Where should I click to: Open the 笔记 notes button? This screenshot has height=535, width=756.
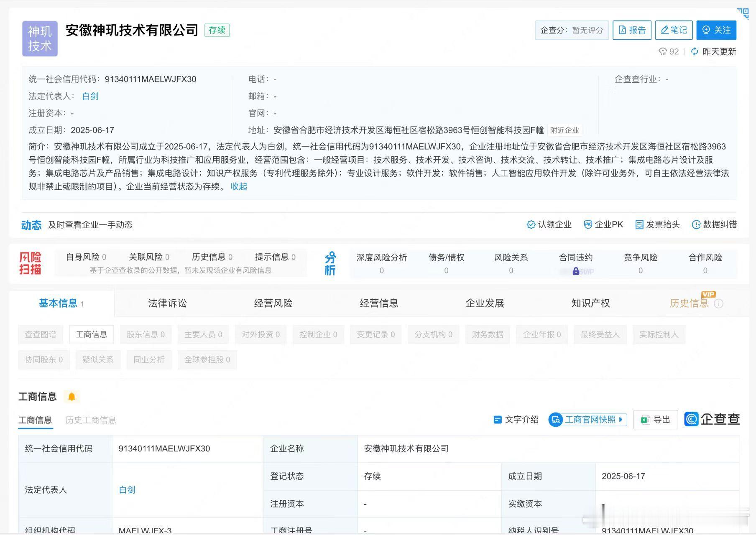click(674, 30)
